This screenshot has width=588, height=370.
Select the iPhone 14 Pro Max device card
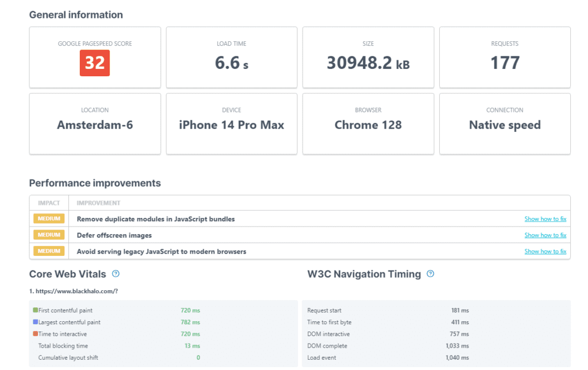[x=231, y=123]
